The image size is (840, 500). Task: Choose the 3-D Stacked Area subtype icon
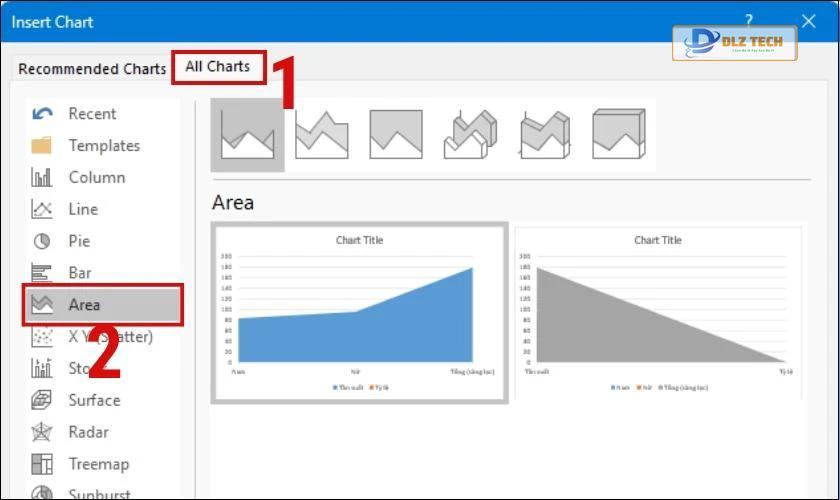click(545, 135)
